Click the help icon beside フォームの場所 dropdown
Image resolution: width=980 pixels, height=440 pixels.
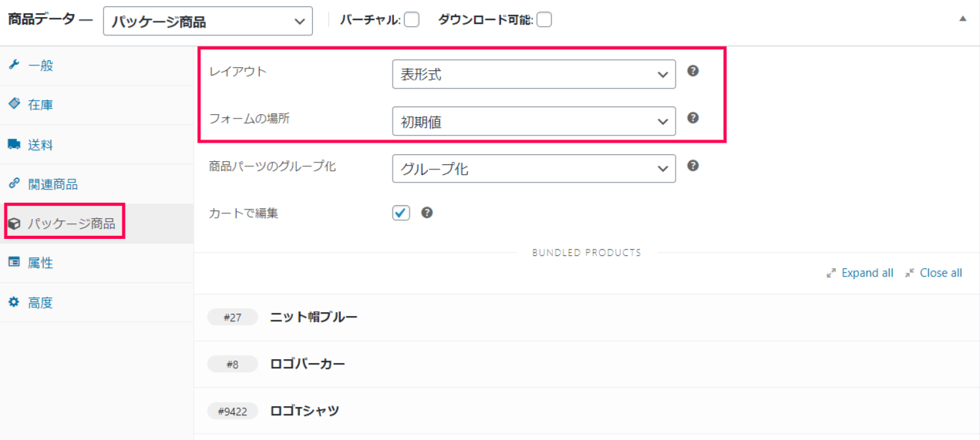(x=692, y=118)
